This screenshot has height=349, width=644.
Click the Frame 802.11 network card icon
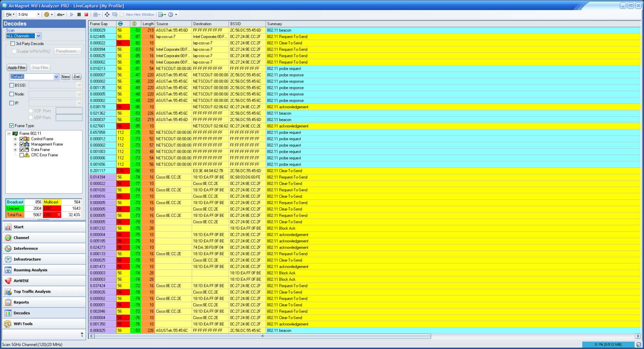click(15, 133)
